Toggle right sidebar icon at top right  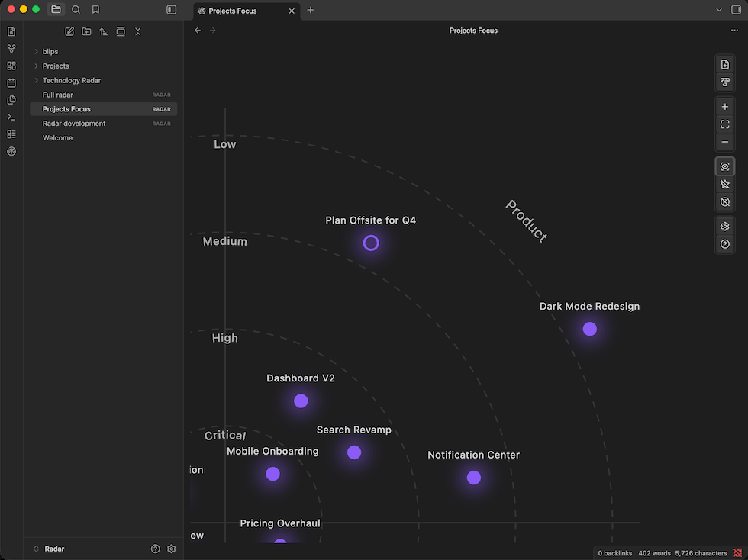[736, 10]
